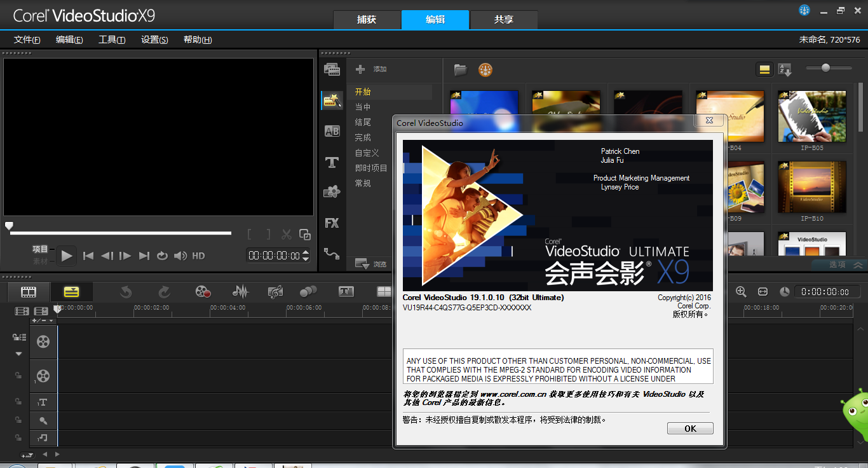Open the Transition library (AB icon)
868x468 pixels.
click(332, 131)
